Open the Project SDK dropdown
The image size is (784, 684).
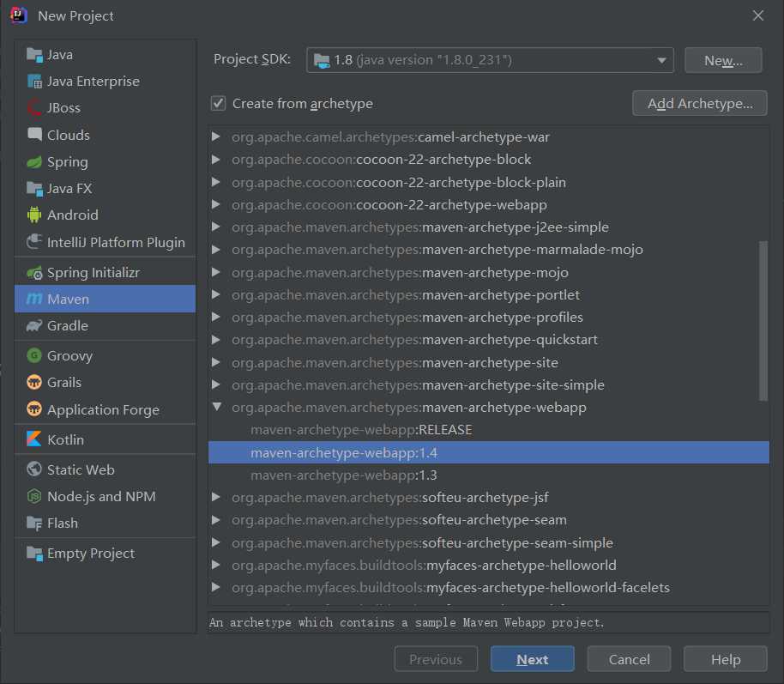click(490, 60)
